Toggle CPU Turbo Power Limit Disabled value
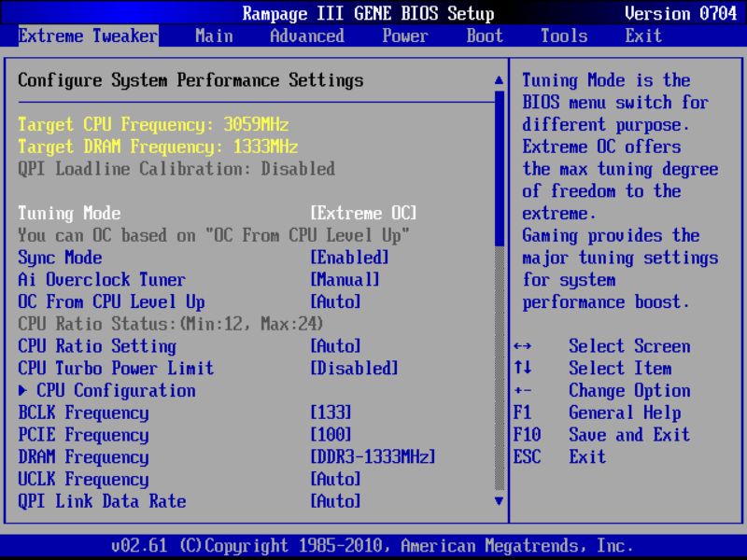This screenshot has height=560, width=747. coord(354,368)
